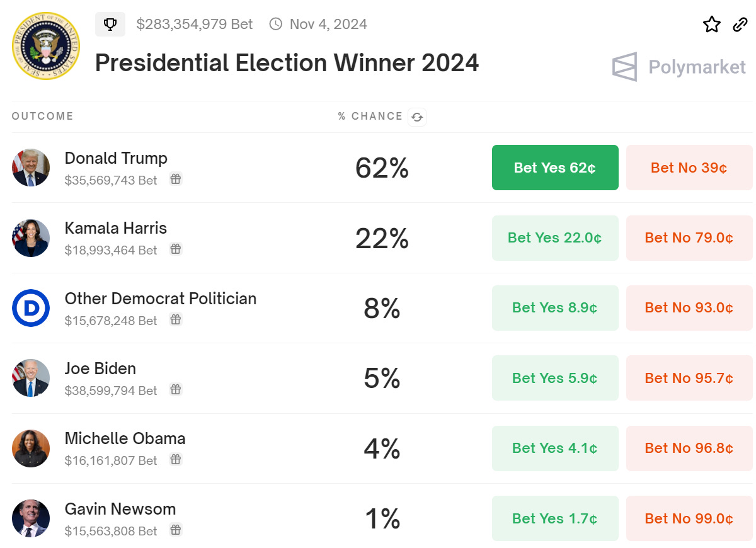Click the gift icon under Gavin Newsom
The height and width of the screenshot is (548, 756).
pyautogui.click(x=176, y=530)
